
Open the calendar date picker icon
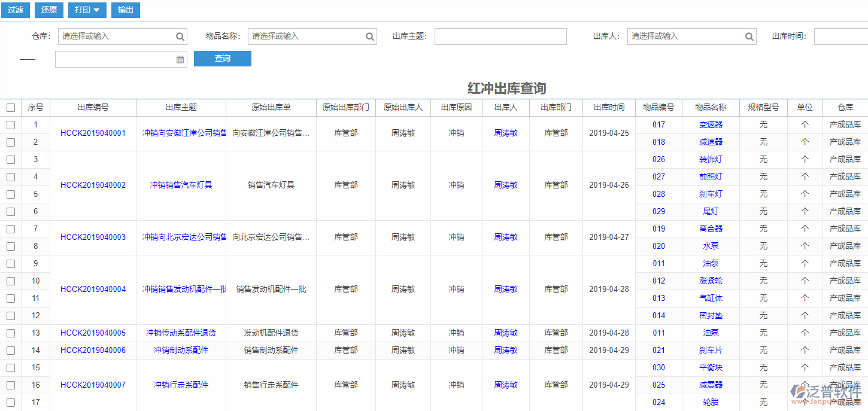[179, 59]
